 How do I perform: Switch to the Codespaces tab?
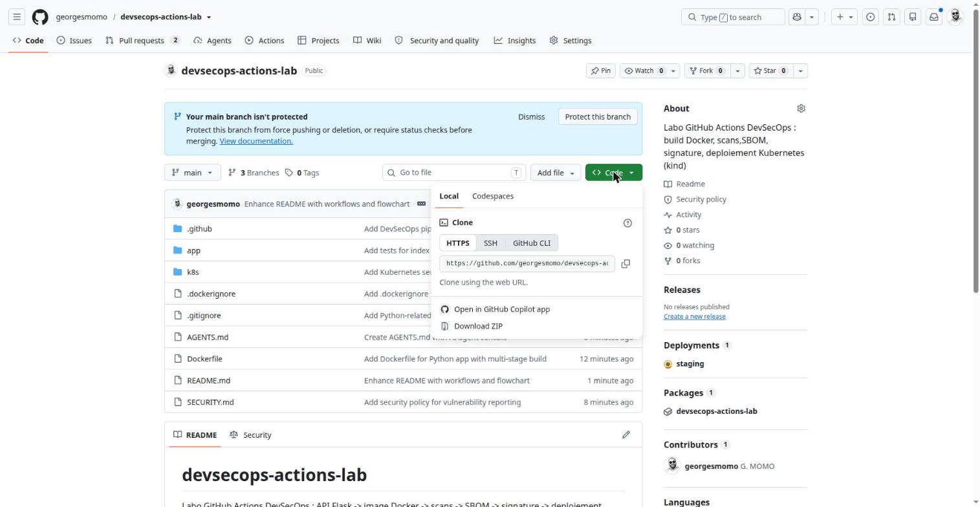coord(493,196)
